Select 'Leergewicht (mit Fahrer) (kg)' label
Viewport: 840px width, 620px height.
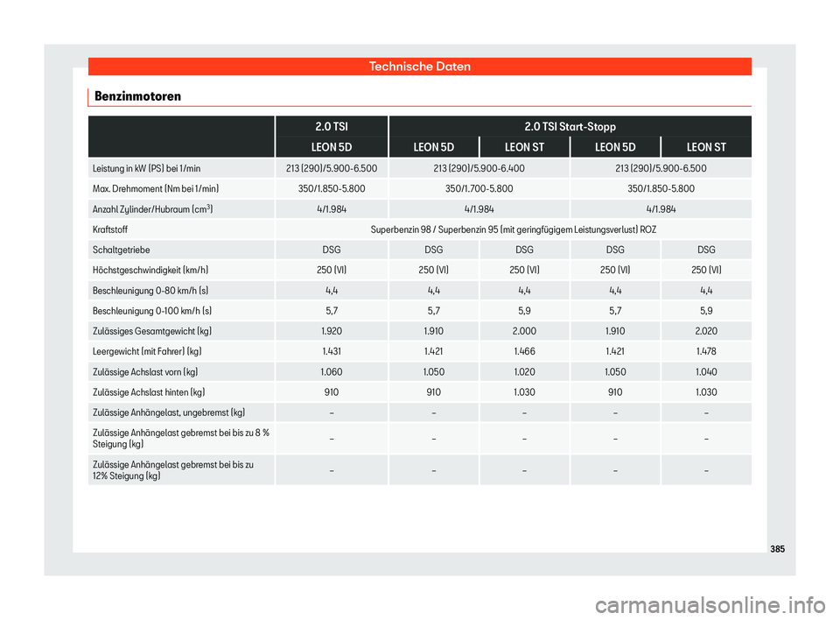[147, 352]
